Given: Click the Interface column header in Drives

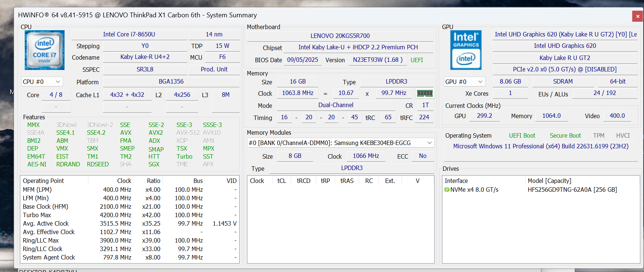Looking at the screenshot, I should click(484, 181).
